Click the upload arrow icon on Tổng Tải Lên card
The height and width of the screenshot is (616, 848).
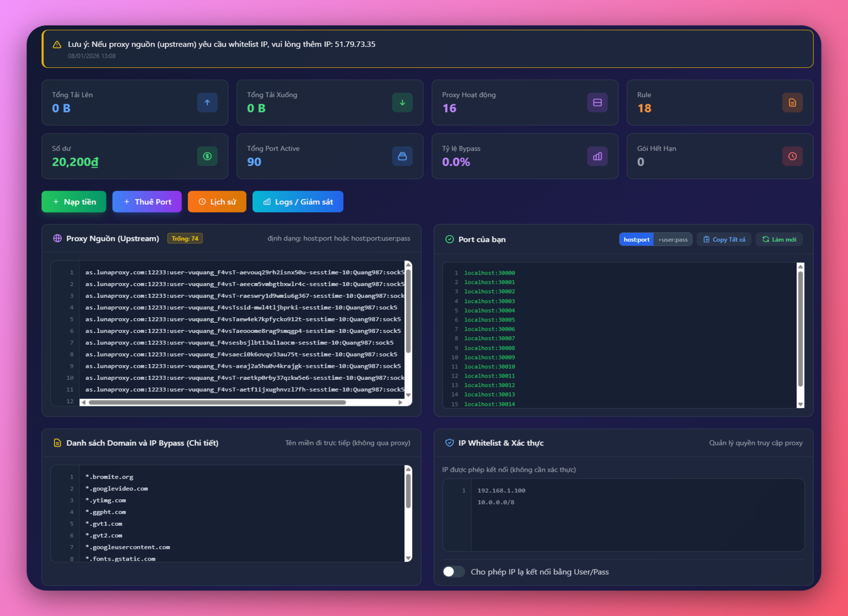point(207,102)
